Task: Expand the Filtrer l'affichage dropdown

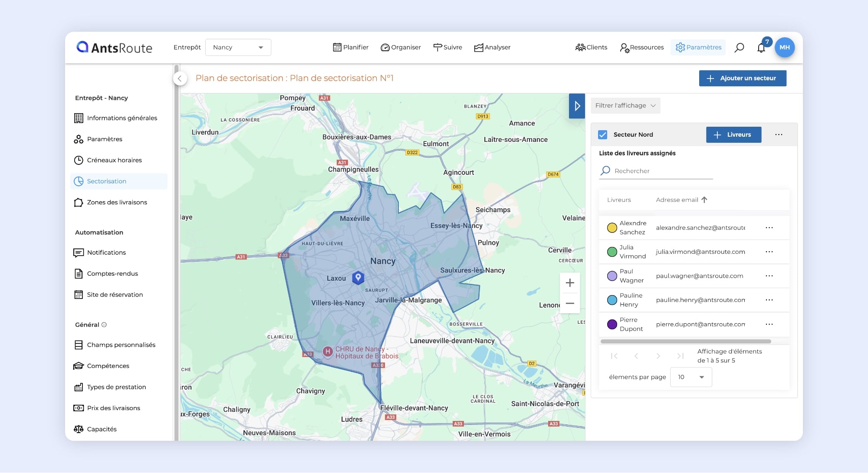Action: tap(625, 105)
